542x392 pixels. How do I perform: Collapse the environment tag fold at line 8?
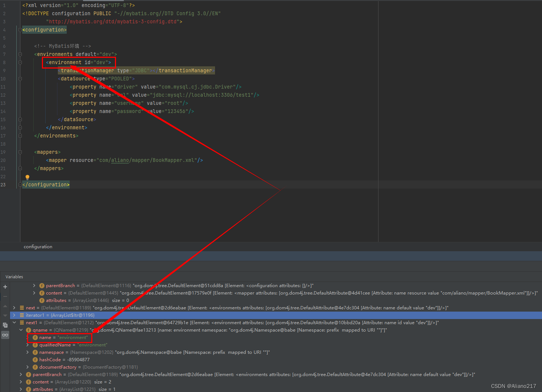20,63
